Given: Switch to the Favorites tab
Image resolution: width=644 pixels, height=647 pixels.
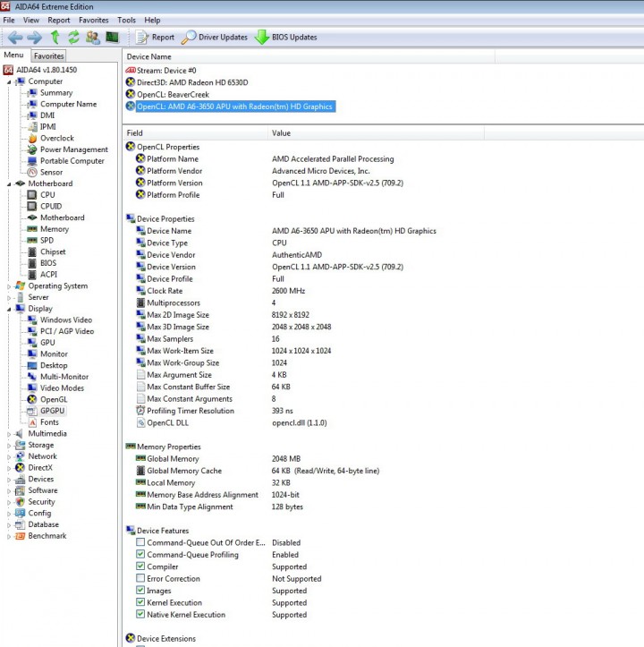Looking at the screenshot, I should (x=48, y=55).
